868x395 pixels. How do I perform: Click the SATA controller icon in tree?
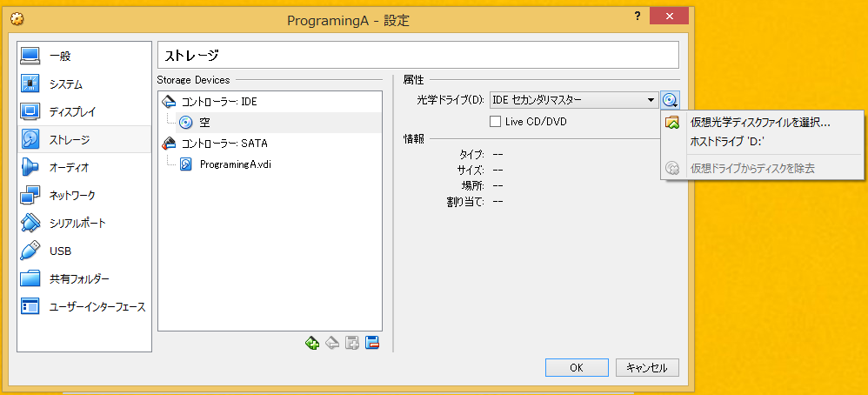[168, 144]
